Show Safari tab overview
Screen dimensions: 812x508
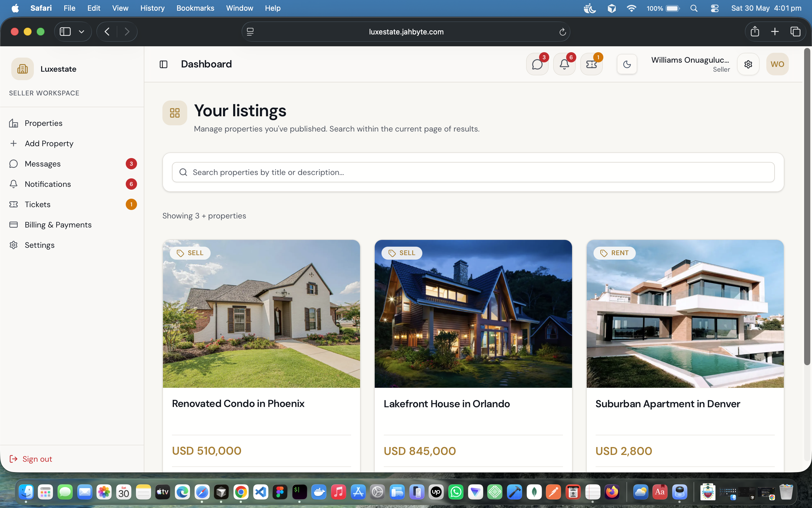(795, 32)
